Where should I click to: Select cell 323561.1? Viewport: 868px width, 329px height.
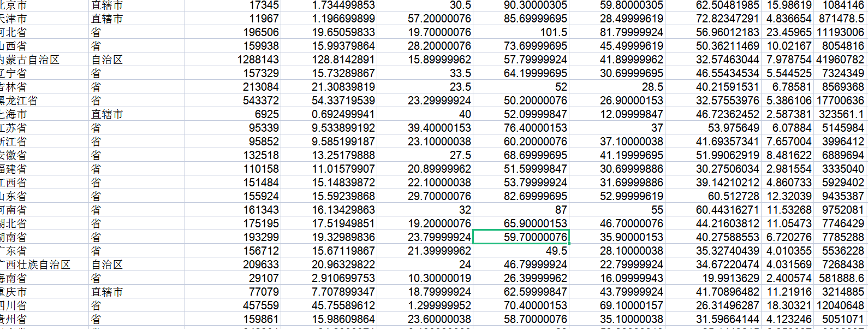tap(840, 114)
